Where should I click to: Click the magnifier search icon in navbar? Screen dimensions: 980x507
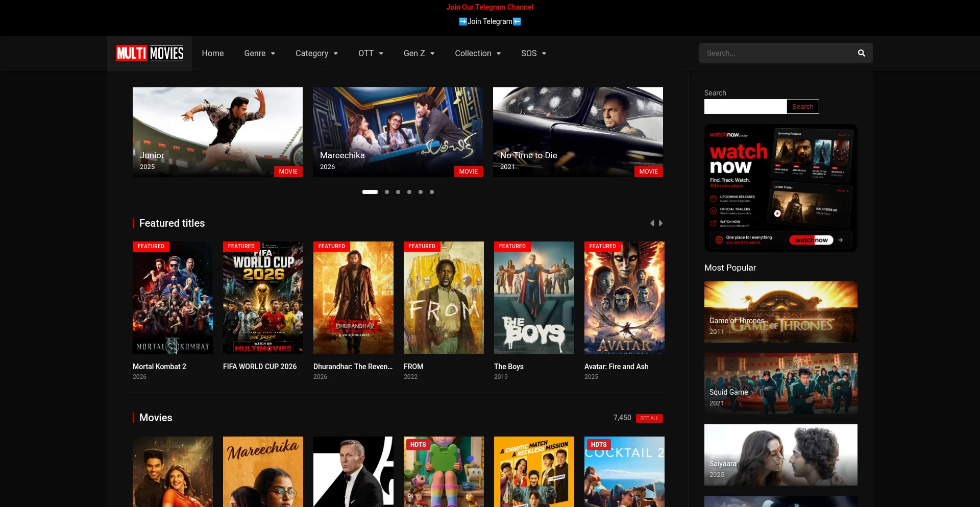pos(862,53)
